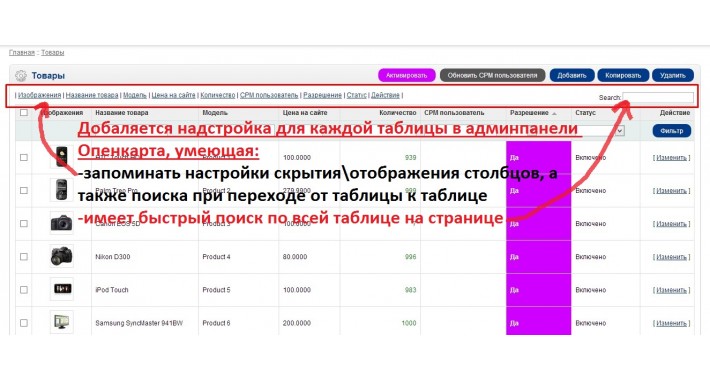Select Samsung SyncMaster 941BW product name

139,323
